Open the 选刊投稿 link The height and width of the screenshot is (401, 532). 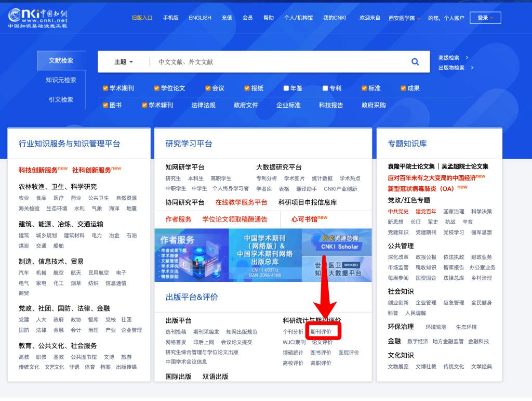176,332
